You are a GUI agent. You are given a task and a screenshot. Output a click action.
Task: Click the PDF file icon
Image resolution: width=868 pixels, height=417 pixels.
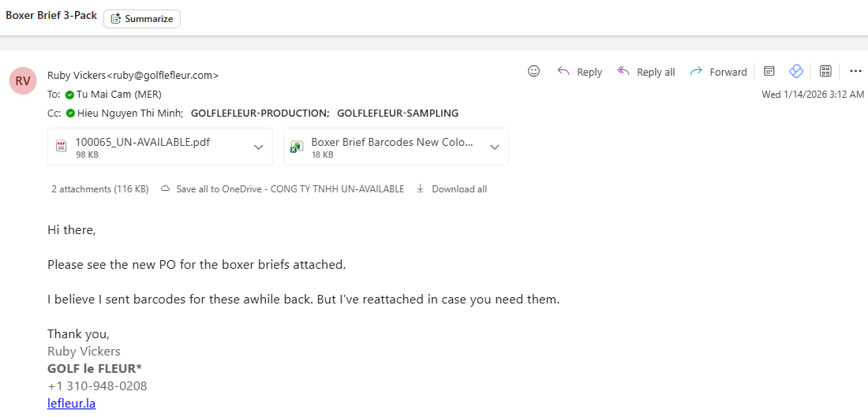tap(62, 147)
